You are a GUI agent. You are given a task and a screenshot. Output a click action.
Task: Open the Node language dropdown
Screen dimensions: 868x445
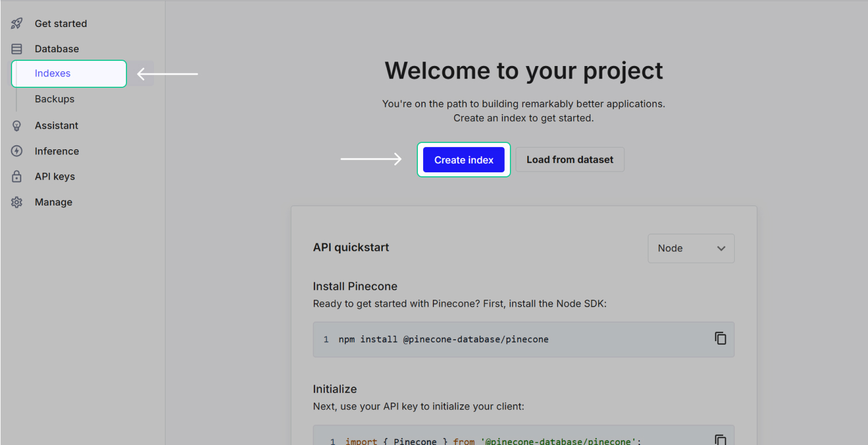[x=691, y=248]
